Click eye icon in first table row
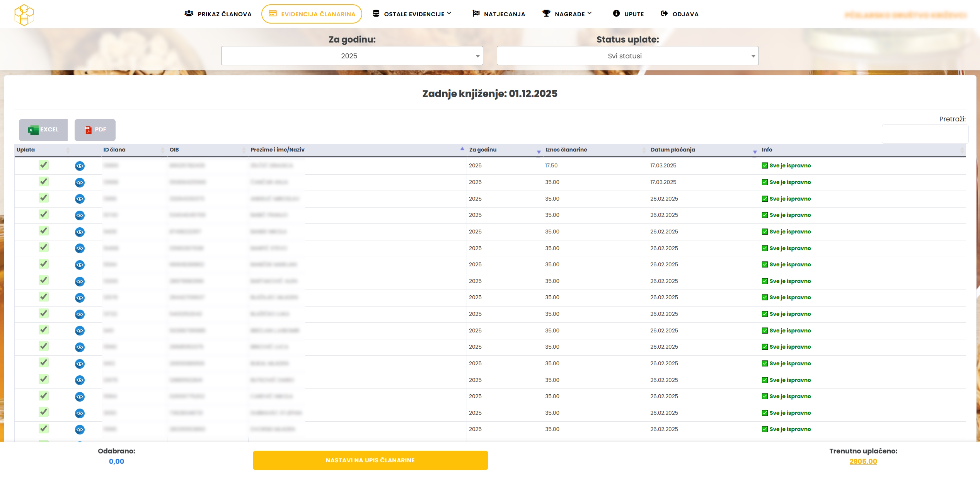Screen dimensions: 980x477 (80, 166)
